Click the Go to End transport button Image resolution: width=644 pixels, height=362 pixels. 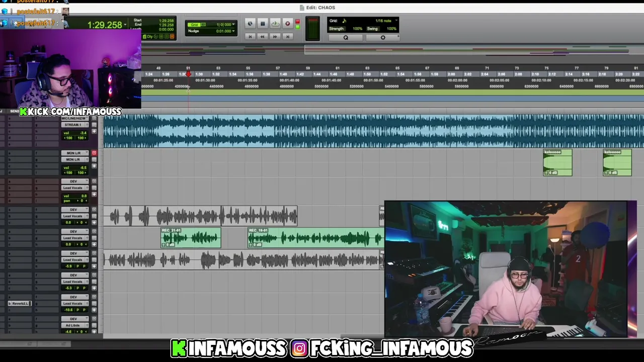(x=287, y=36)
